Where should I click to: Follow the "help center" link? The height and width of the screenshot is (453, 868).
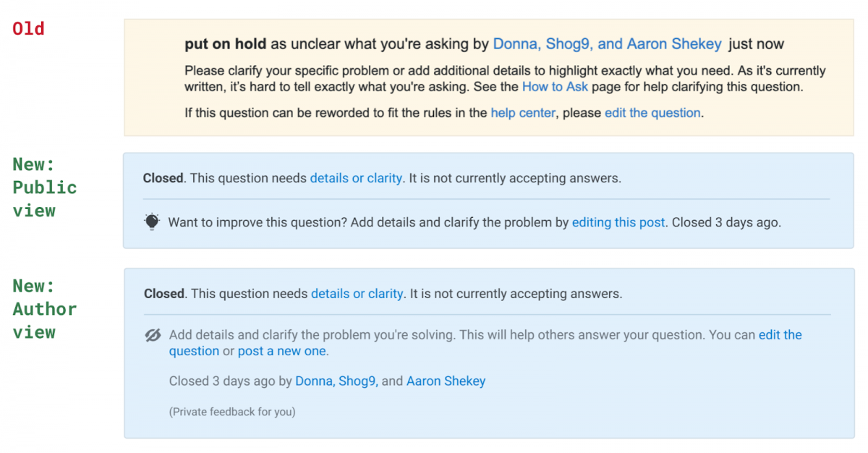coord(523,113)
